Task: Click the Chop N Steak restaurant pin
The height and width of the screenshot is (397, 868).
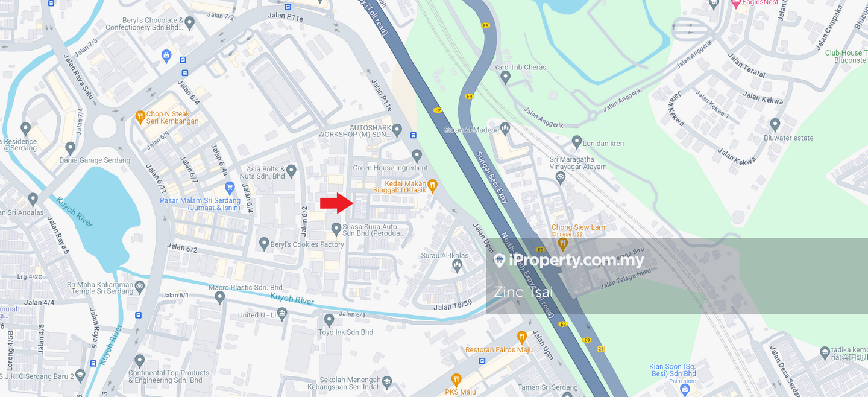Action: (140, 115)
